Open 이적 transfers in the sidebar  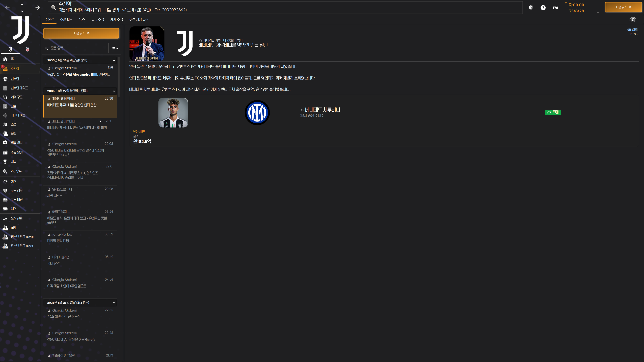[x=20, y=182]
